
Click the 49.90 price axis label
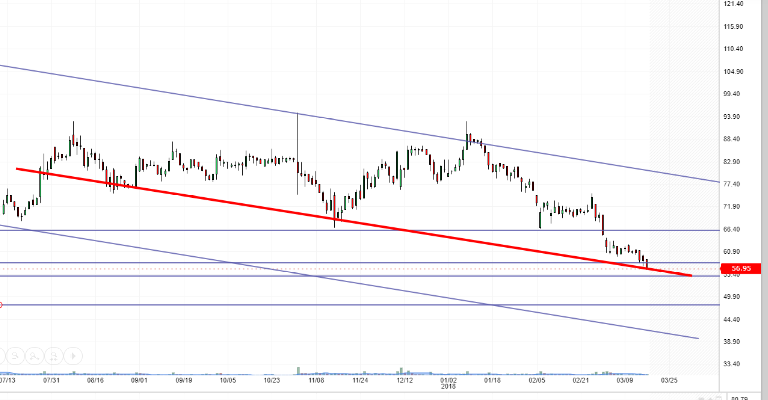[732, 297]
